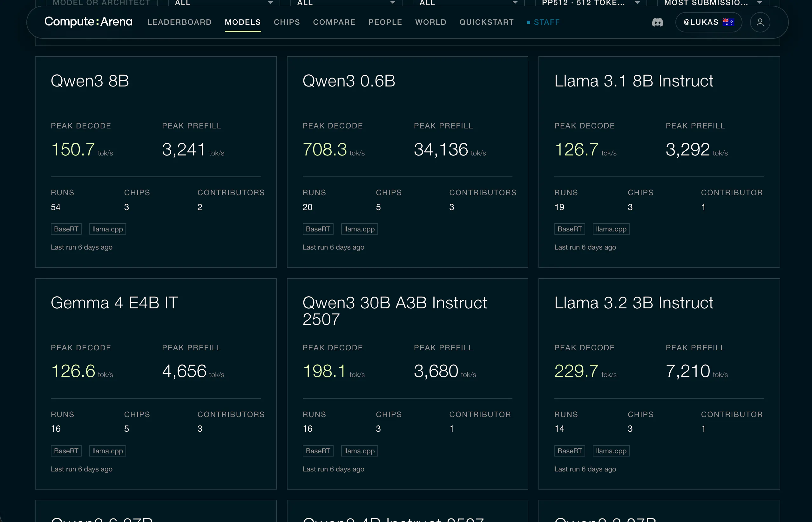Click the llama.cpp tag on Qwen3 8B
Viewport: 812px width, 522px height.
[x=108, y=229]
